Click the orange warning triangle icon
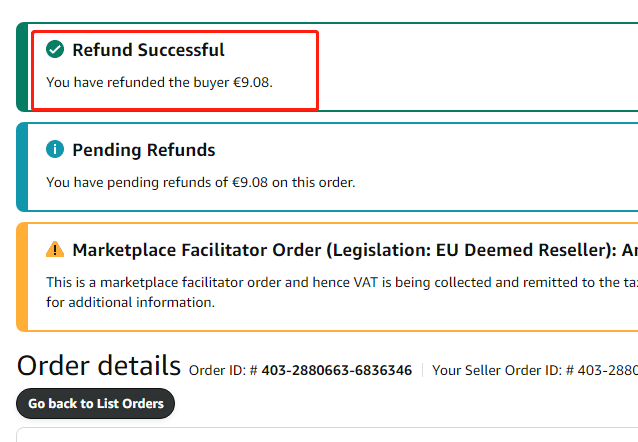Viewport: 638px width, 442px height. [56, 249]
